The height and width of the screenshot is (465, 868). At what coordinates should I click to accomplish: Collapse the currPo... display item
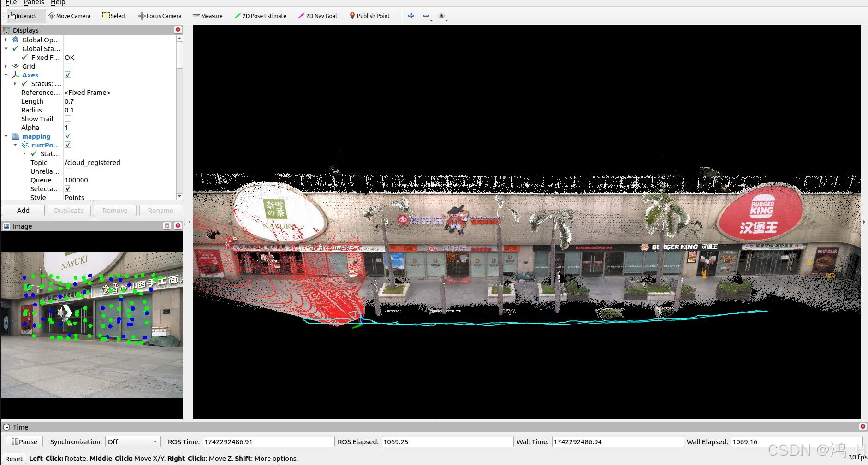point(15,145)
